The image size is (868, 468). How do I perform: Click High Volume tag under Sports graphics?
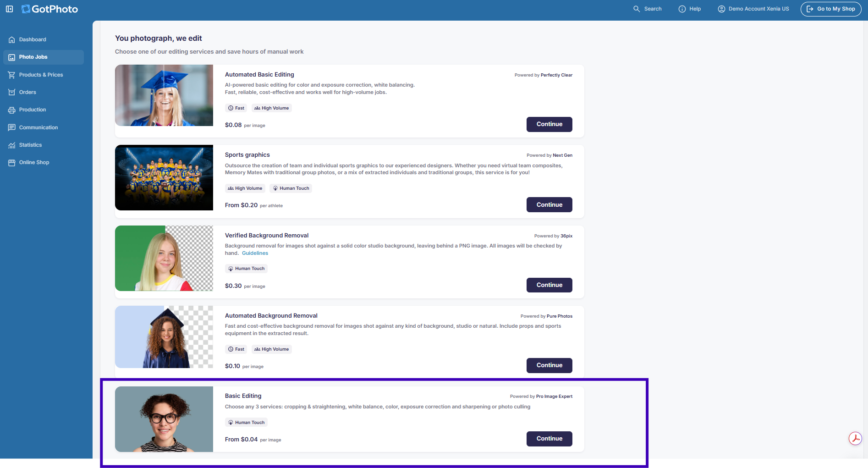click(x=245, y=188)
